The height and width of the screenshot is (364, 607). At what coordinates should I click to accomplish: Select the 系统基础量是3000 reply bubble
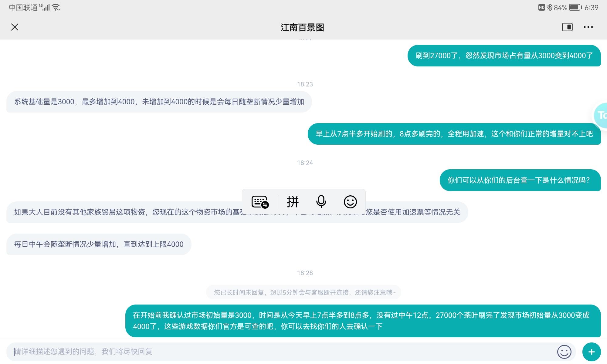click(159, 102)
